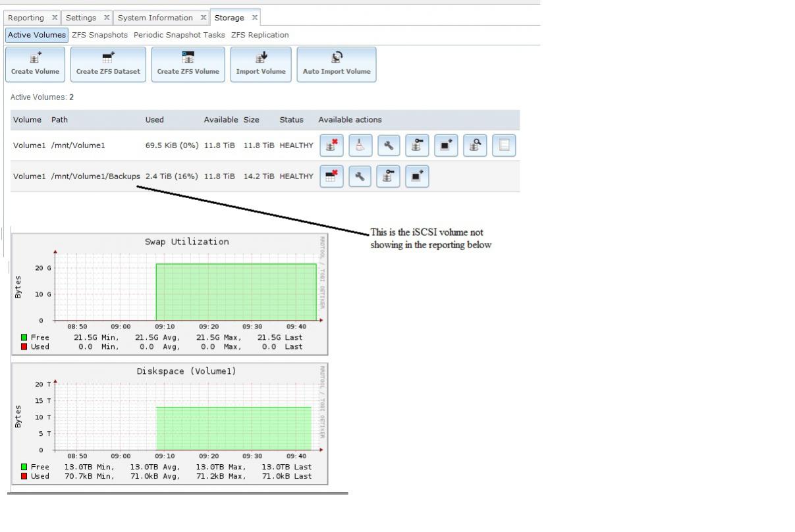Click Auto Import Volume
The height and width of the screenshot is (532, 795).
337,65
